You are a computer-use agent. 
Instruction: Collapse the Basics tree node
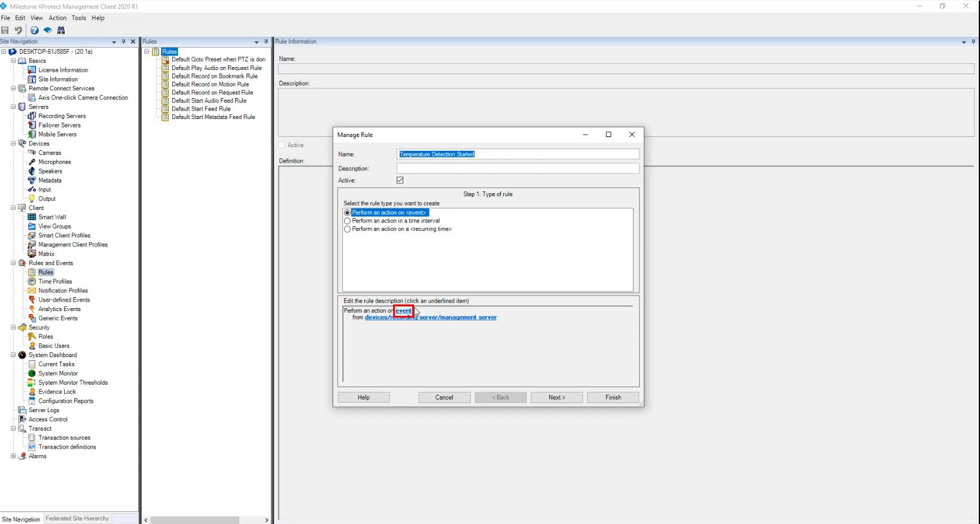point(13,61)
